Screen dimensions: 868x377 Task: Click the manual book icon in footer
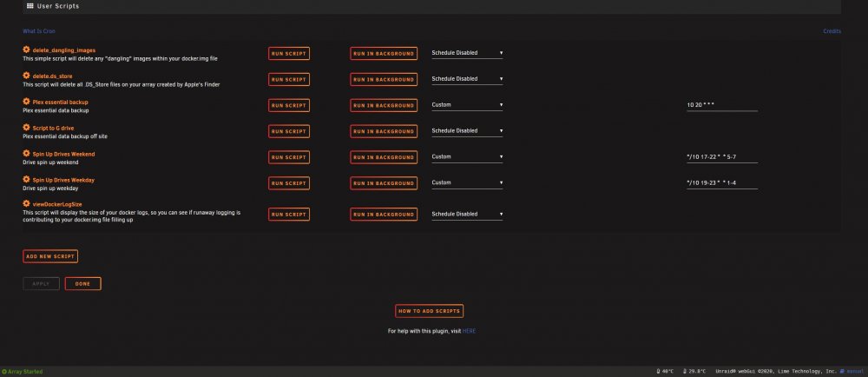point(842,372)
